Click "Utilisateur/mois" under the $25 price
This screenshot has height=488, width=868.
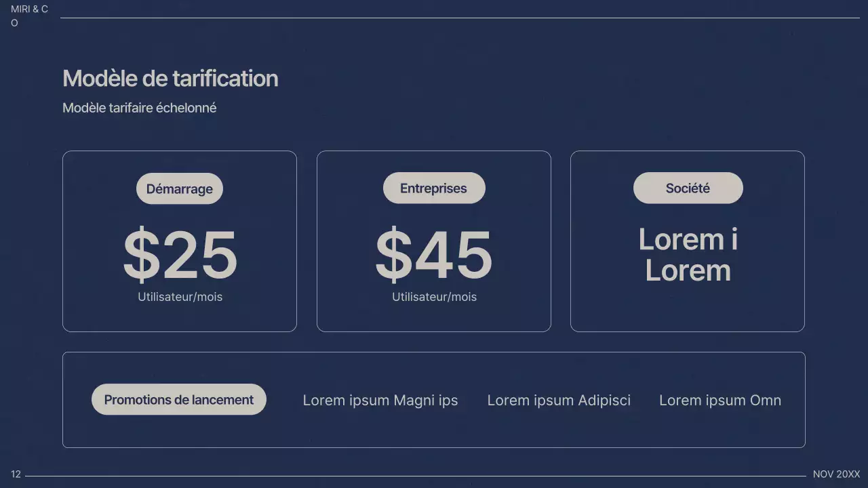pyautogui.click(x=180, y=297)
